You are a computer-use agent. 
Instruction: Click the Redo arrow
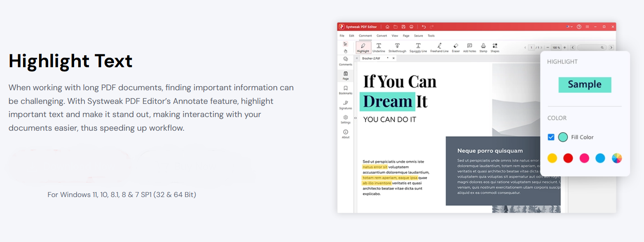point(432,27)
